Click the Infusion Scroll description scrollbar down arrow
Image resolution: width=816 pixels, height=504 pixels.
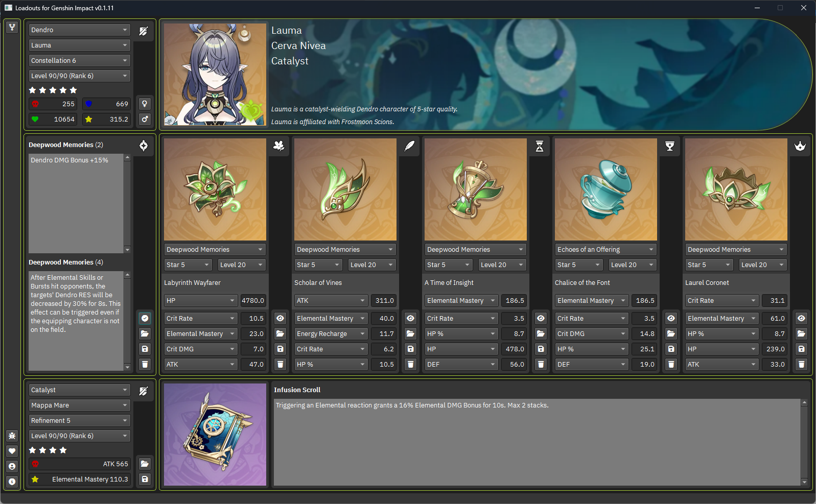click(804, 482)
